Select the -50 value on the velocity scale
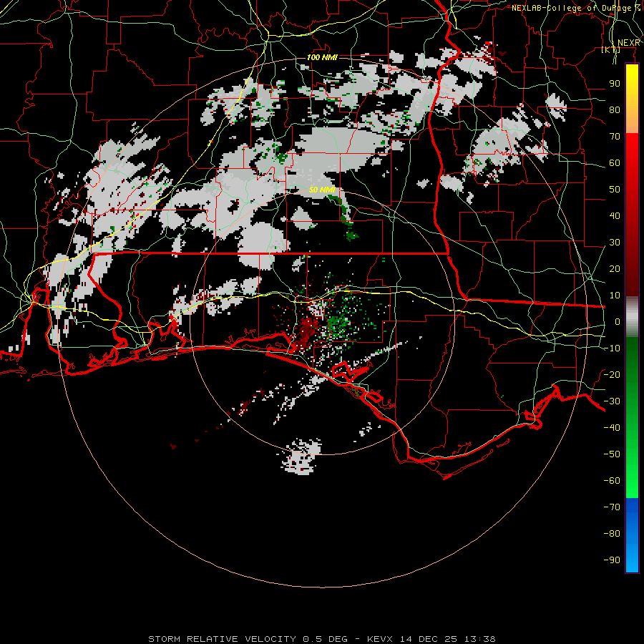This screenshot has width=644, height=644. coord(612,454)
